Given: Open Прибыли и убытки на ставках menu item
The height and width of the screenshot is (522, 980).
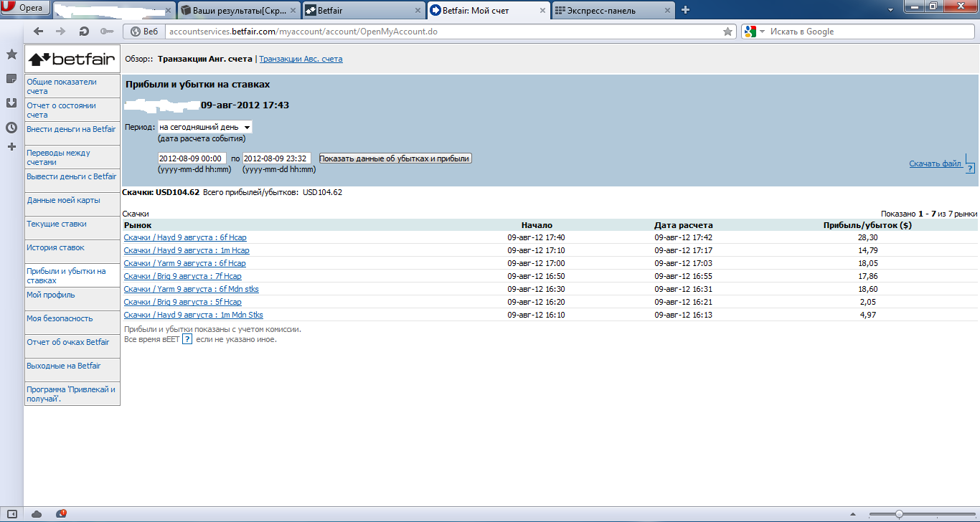Looking at the screenshot, I should click(72, 275).
